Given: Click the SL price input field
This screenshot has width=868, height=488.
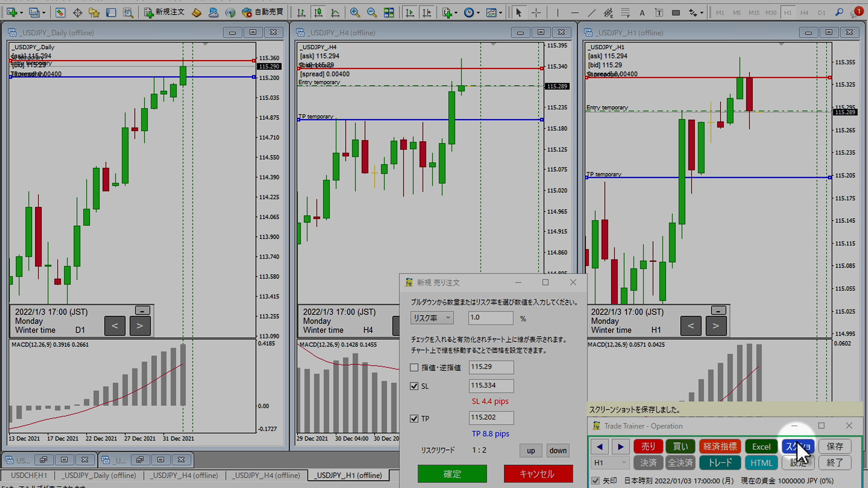Looking at the screenshot, I should tap(491, 385).
